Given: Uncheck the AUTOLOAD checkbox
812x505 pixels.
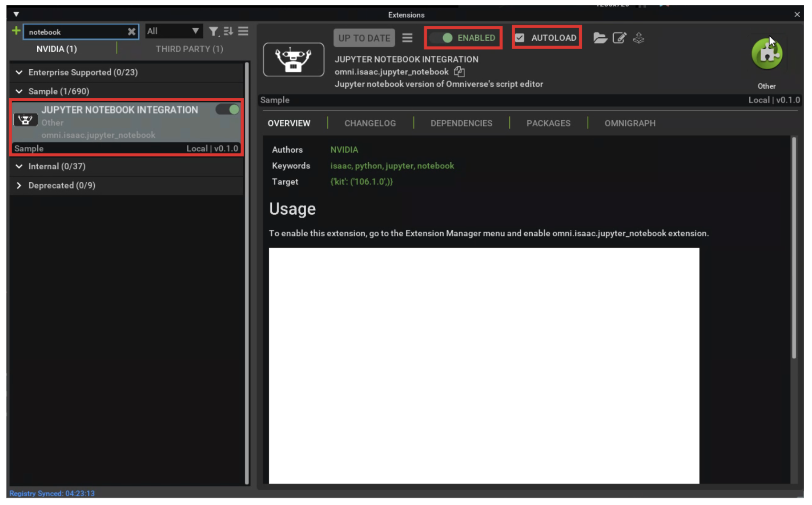Looking at the screenshot, I should (x=520, y=38).
